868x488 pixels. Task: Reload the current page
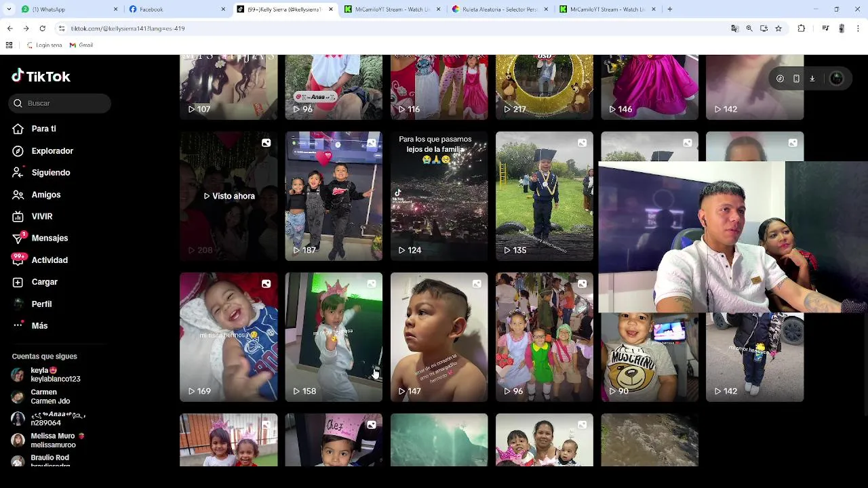(x=42, y=28)
